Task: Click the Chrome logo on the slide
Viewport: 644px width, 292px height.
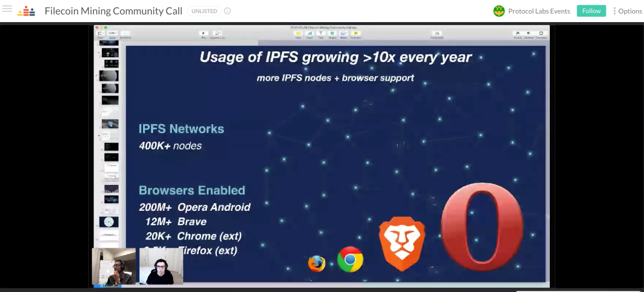Action: click(350, 259)
